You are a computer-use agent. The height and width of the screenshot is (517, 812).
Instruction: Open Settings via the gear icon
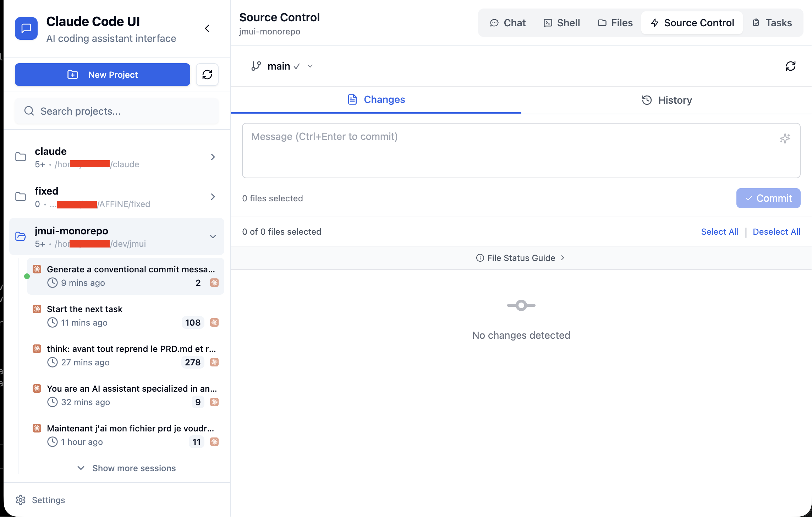[21, 500]
